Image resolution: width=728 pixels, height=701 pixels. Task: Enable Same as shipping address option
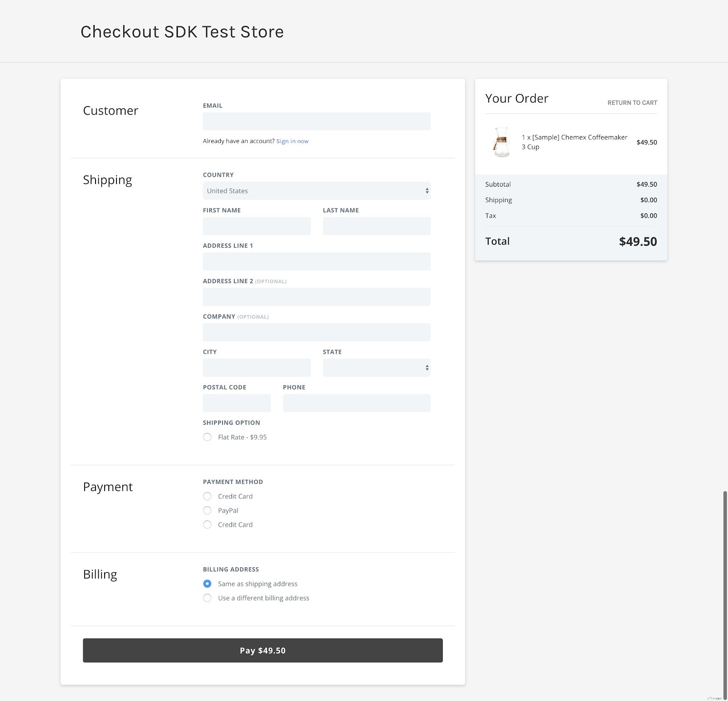207,583
